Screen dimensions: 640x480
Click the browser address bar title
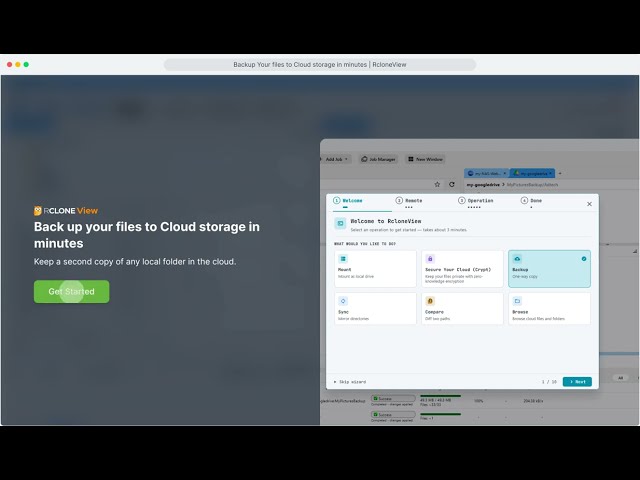click(x=320, y=64)
